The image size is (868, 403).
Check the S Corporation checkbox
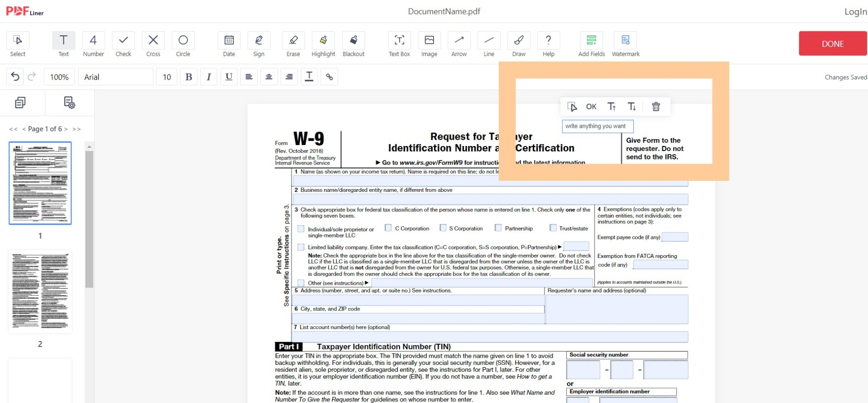(443, 228)
